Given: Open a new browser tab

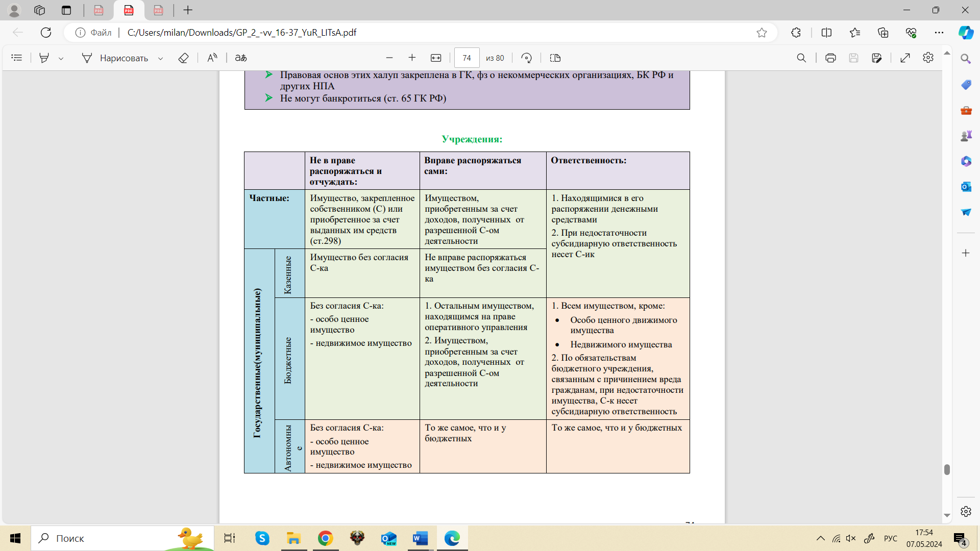Looking at the screenshot, I should pos(188,10).
